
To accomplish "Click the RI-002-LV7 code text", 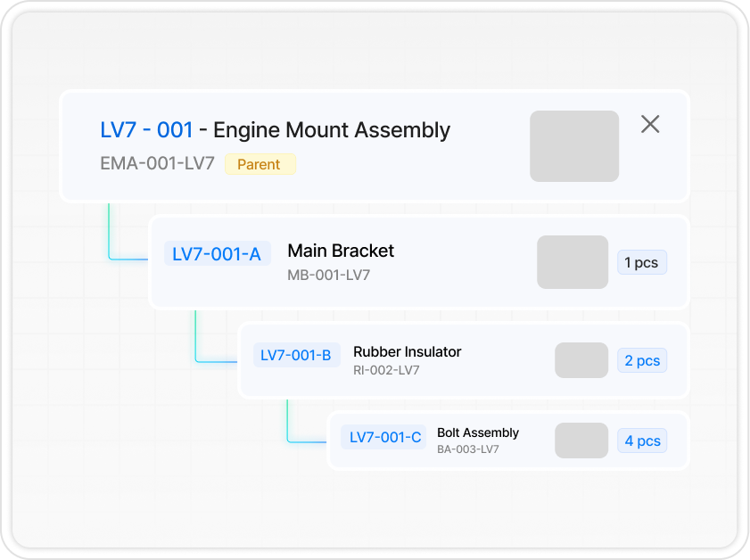I will 386,370.
